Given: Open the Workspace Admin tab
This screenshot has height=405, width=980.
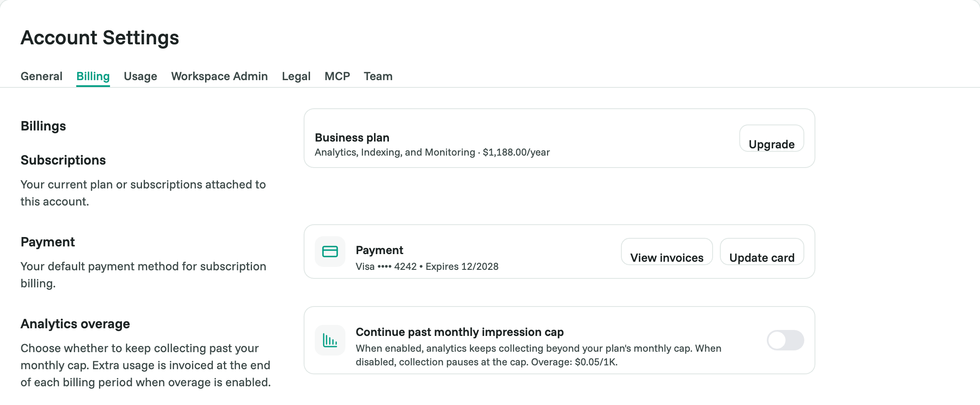Looking at the screenshot, I should pos(219,76).
